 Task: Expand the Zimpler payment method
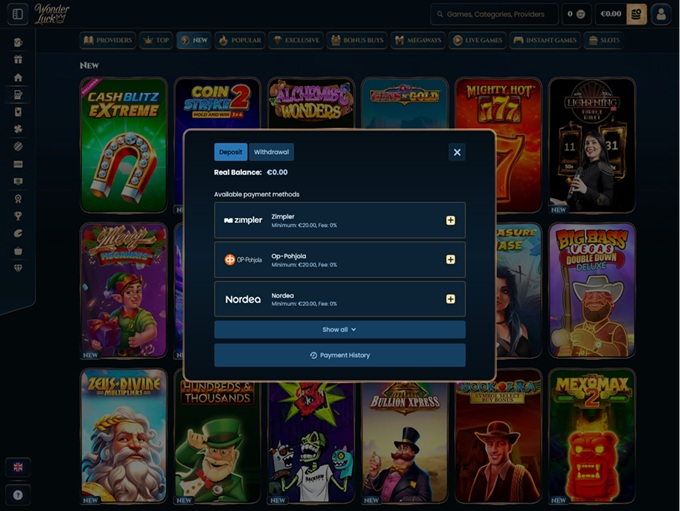[x=450, y=220]
